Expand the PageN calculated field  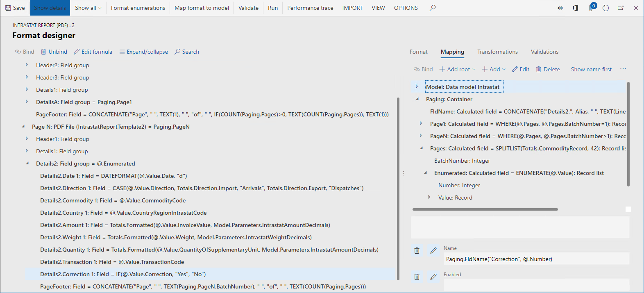pyautogui.click(x=421, y=136)
